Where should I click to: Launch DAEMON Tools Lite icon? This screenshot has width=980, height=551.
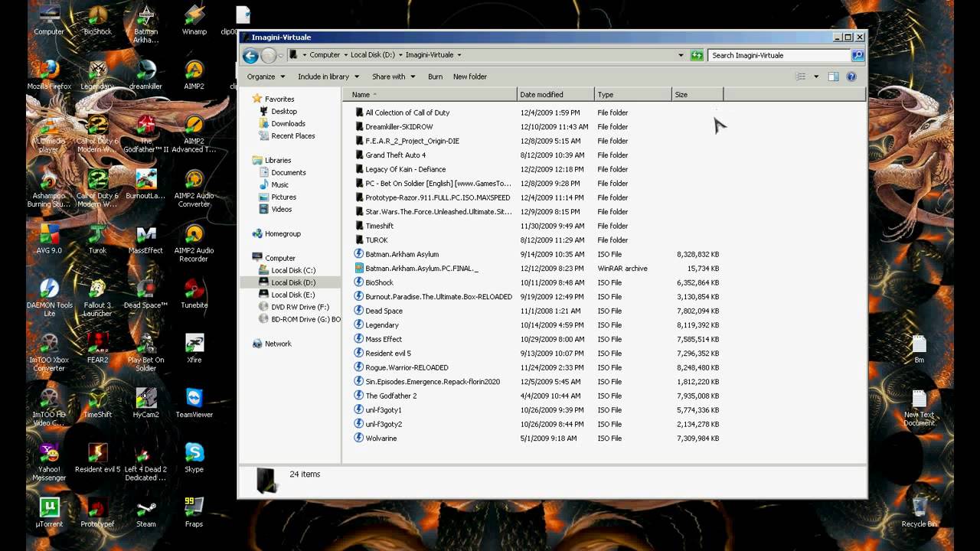pos(49,298)
